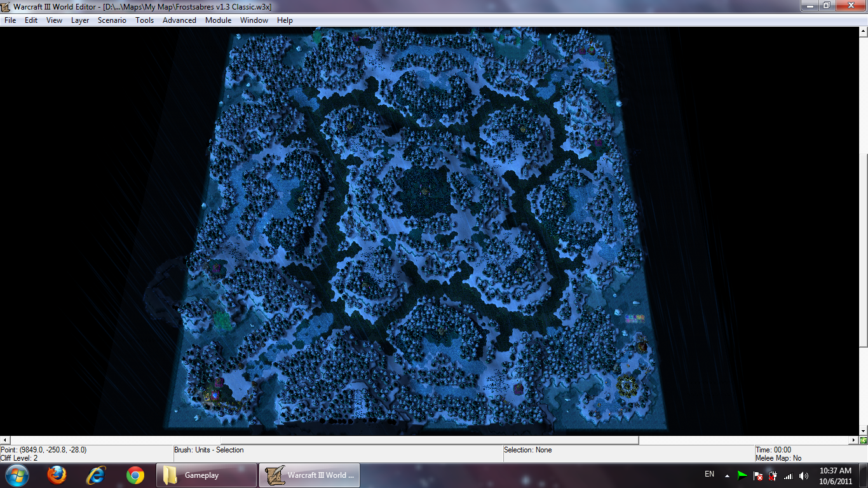
Task: Minimize the World Editor window
Action: click(x=809, y=6)
